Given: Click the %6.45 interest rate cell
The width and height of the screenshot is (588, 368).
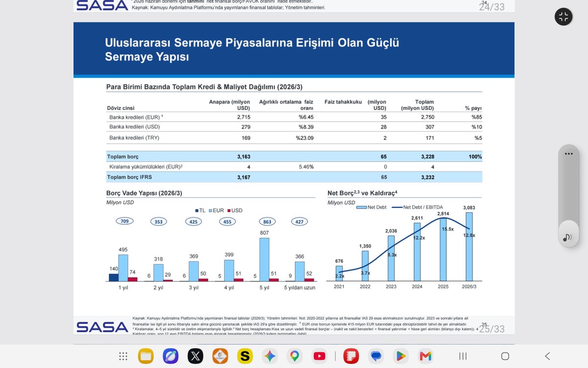Looking at the screenshot, I should [306, 117].
